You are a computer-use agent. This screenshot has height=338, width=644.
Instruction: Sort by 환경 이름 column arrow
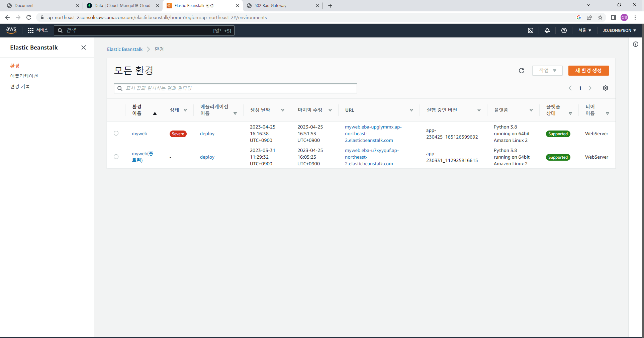pyautogui.click(x=155, y=113)
